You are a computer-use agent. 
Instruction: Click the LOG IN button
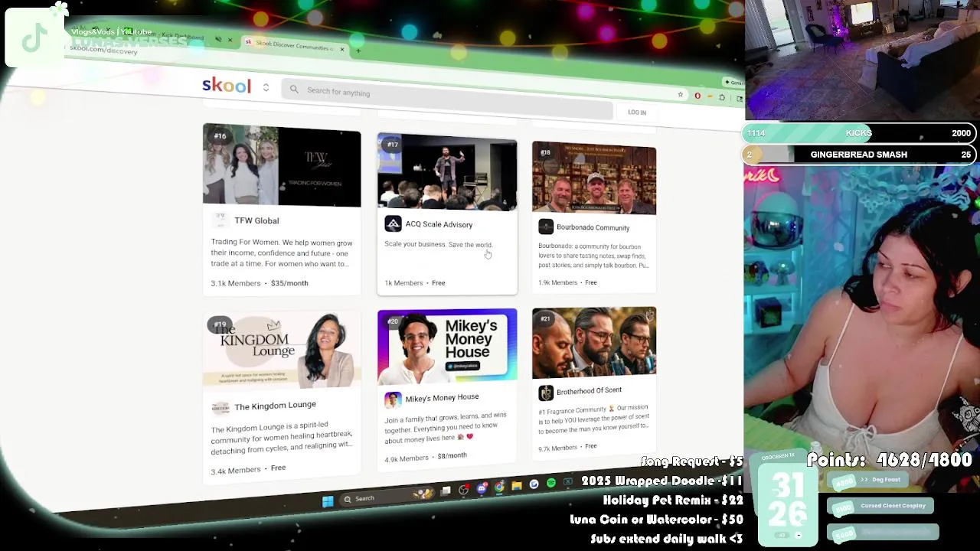637,112
